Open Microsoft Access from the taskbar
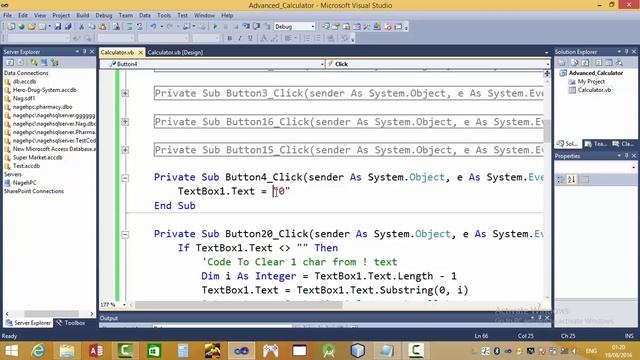This screenshot has width=640, height=360. pos(96,351)
